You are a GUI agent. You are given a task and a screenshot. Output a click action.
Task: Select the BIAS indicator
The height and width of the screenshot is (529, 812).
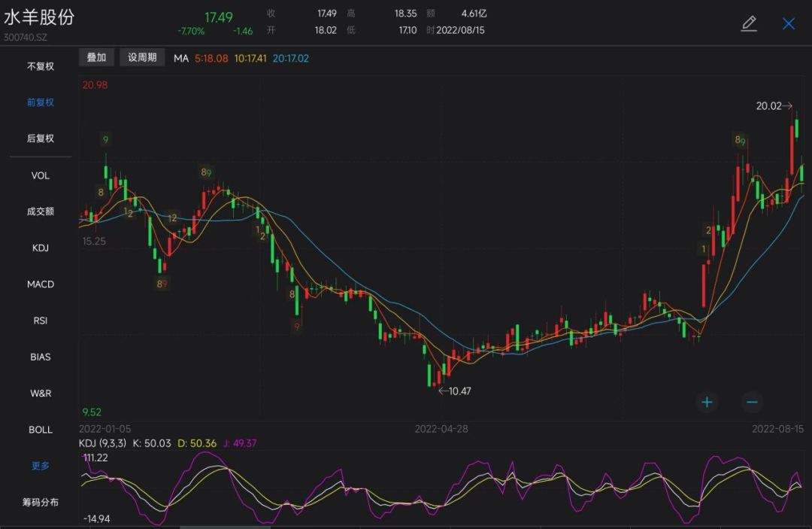tap(41, 357)
